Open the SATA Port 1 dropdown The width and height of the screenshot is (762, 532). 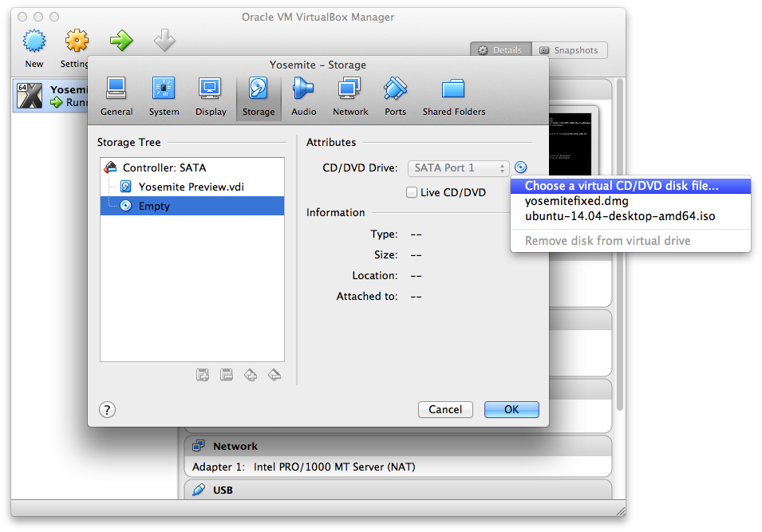click(458, 167)
